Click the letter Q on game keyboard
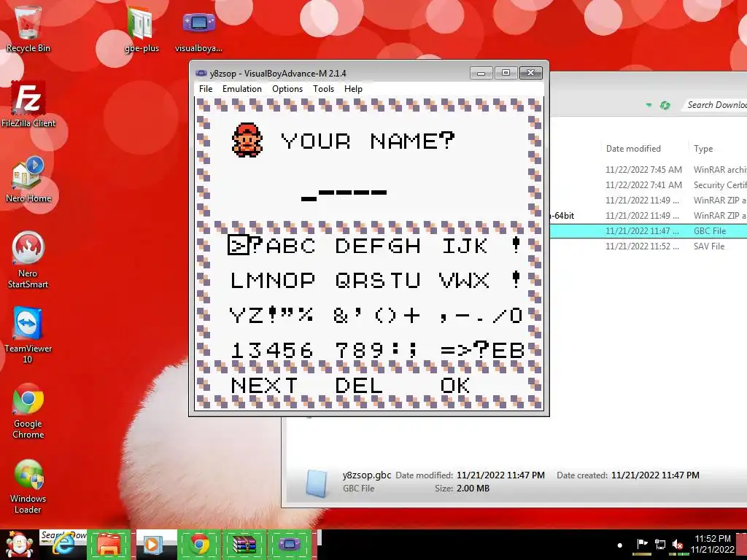This screenshot has width=747, height=560. click(x=342, y=281)
